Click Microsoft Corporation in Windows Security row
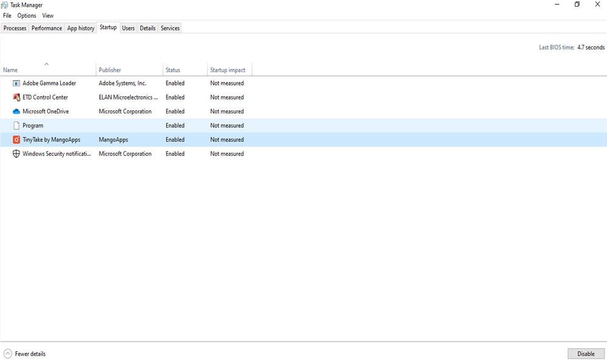 click(125, 154)
